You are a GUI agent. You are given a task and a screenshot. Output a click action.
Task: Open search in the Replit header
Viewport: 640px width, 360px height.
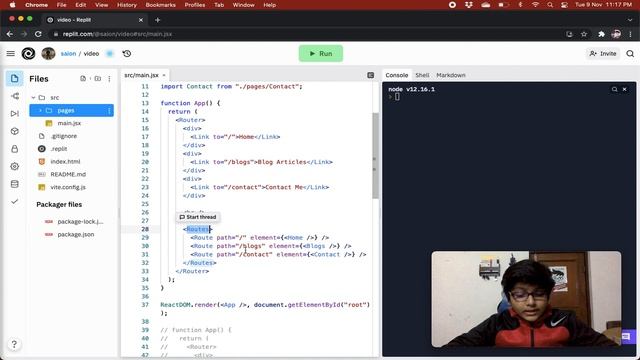point(630,53)
